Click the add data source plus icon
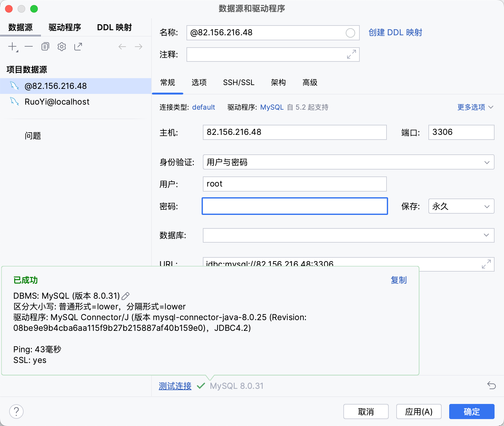This screenshot has height=426, width=504. point(13,47)
